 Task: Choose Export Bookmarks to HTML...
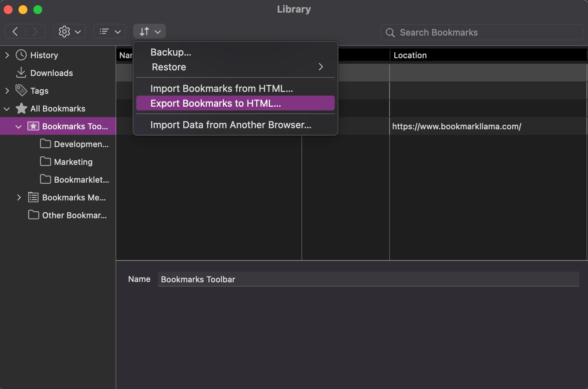235,103
